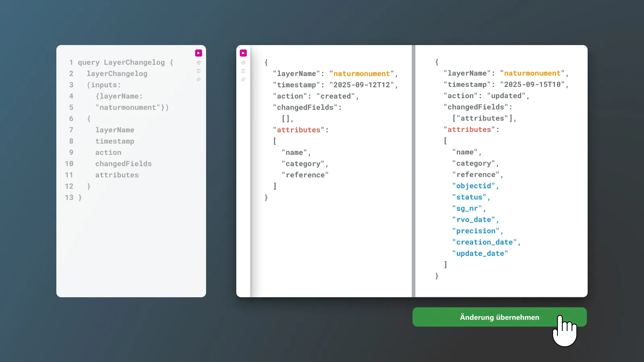Click merge fragments icon in the query editor
Viewport: 644px width, 362px height.
pos(198,71)
